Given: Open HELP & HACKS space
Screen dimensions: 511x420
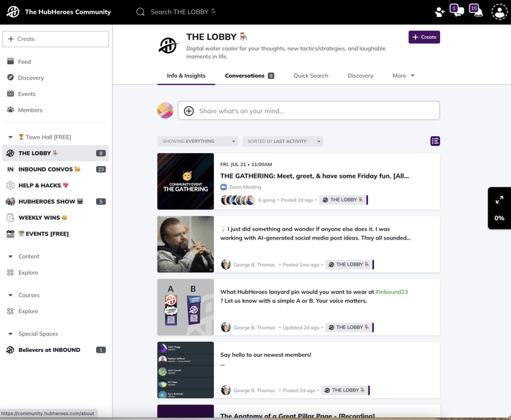Looking at the screenshot, I should 55,185.
